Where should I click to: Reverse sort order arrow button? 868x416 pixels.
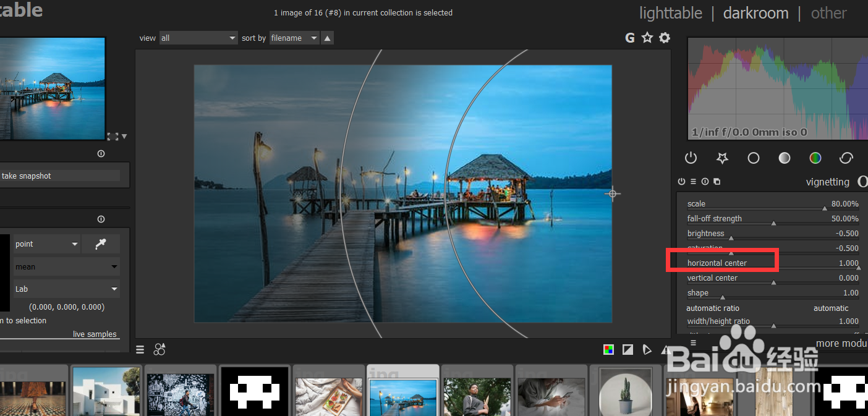point(328,38)
